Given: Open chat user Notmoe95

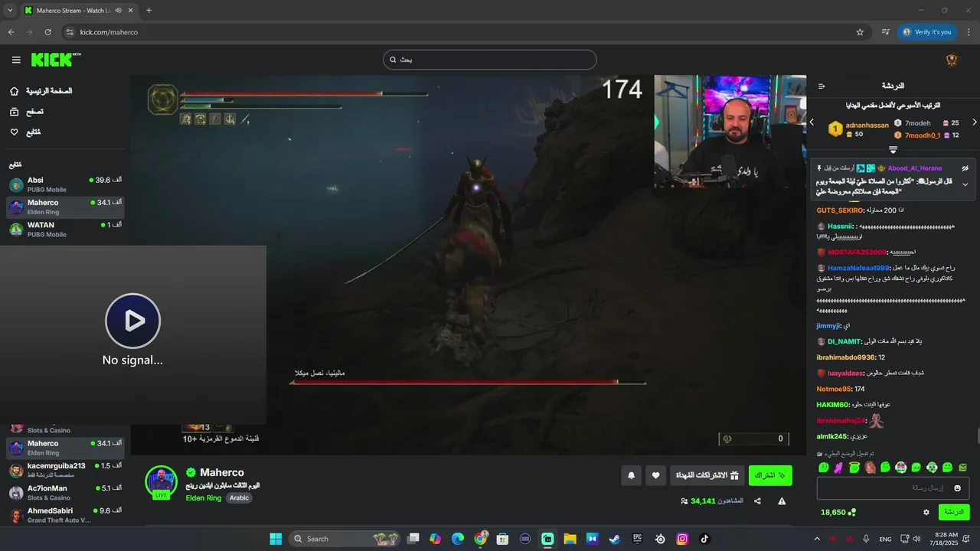Looking at the screenshot, I should coord(833,389).
